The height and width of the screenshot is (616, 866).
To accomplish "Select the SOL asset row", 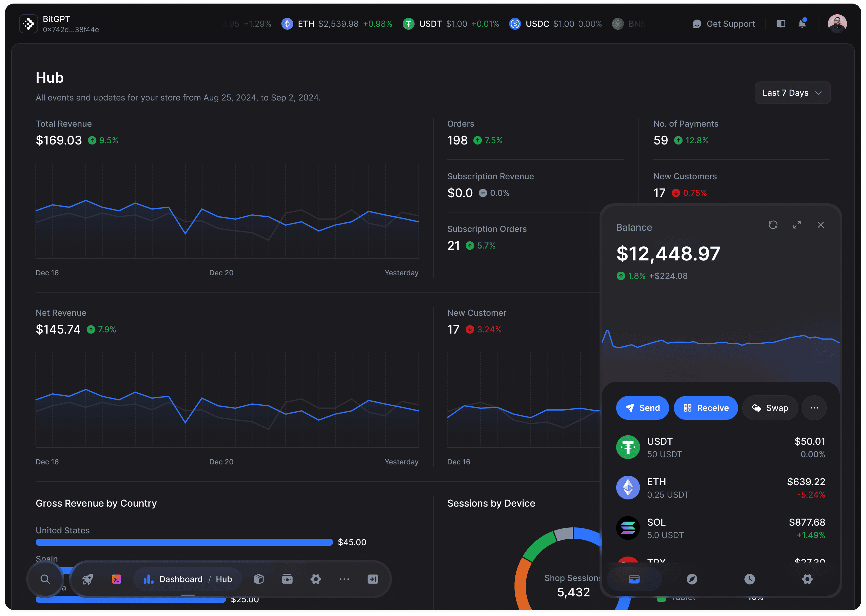I will pyautogui.click(x=720, y=528).
